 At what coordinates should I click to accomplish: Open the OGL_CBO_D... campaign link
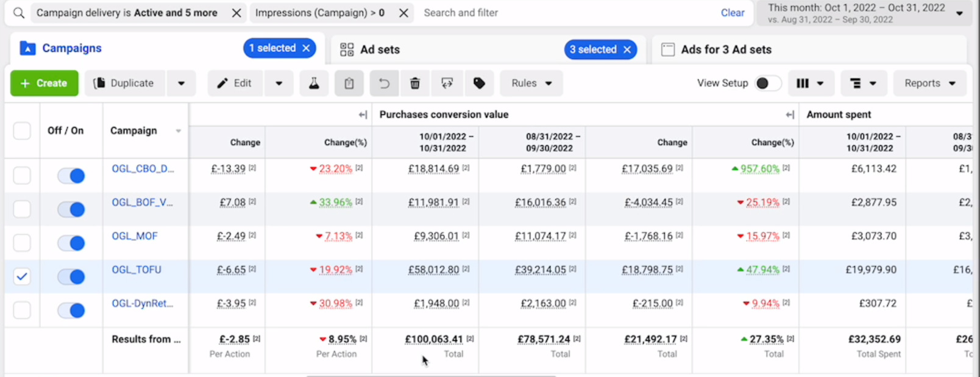(143, 169)
